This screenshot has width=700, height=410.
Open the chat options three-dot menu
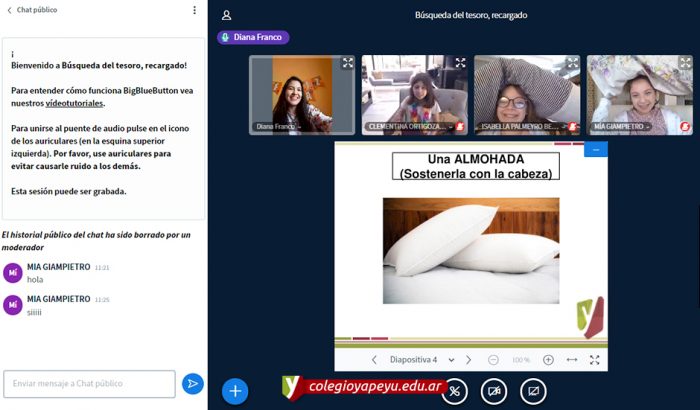(x=194, y=10)
